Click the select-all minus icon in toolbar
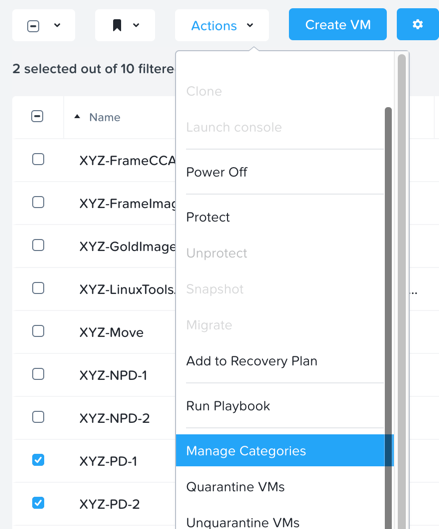The image size is (439, 529). (33, 26)
